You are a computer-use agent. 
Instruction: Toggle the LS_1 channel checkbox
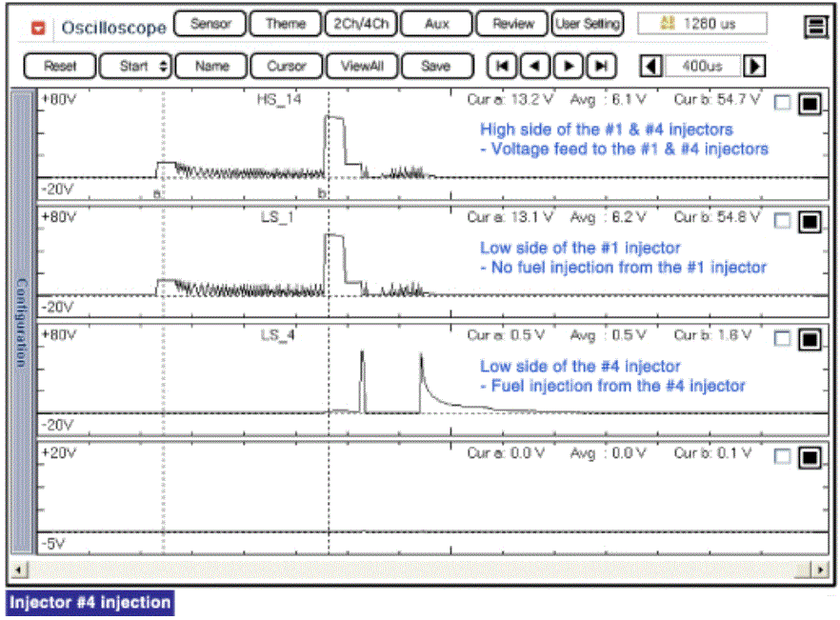(783, 222)
